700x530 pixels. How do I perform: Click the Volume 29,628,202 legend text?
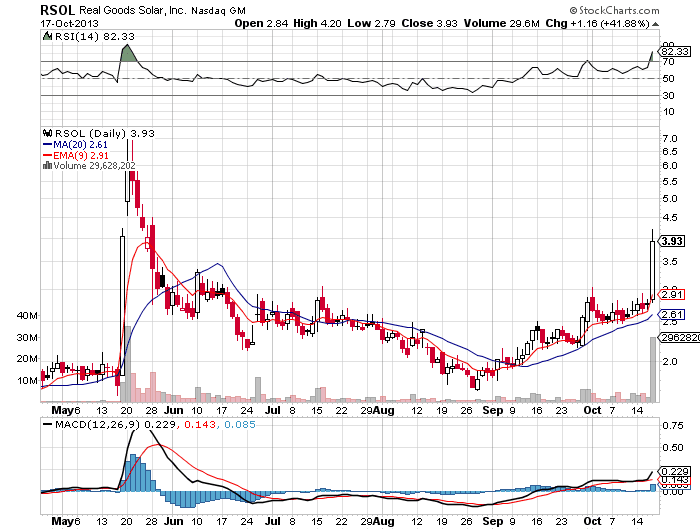(94, 166)
